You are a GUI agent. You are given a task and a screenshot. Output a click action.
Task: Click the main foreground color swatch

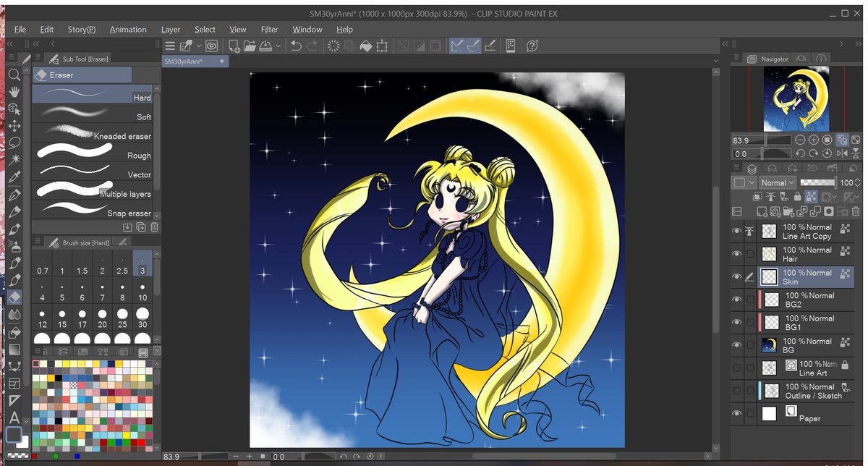pyautogui.click(x=13, y=434)
